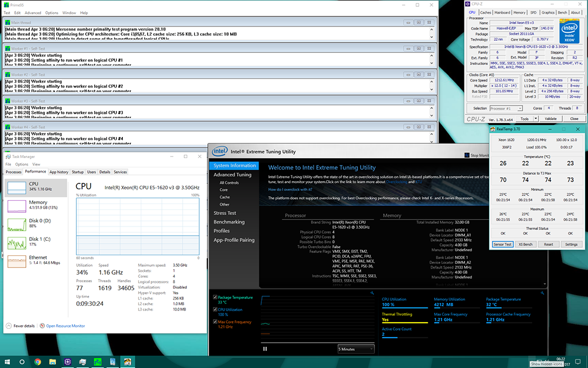Open the Notification center on the taskbar
Viewport: 588px width, 368px height.
(578, 362)
